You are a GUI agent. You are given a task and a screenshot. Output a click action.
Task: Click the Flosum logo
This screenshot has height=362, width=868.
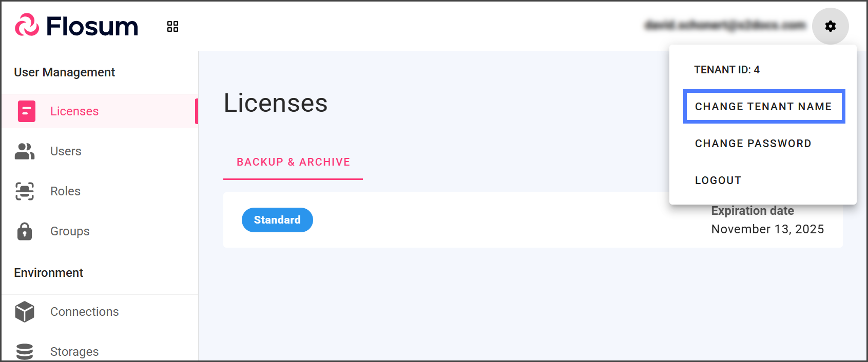click(76, 26)
